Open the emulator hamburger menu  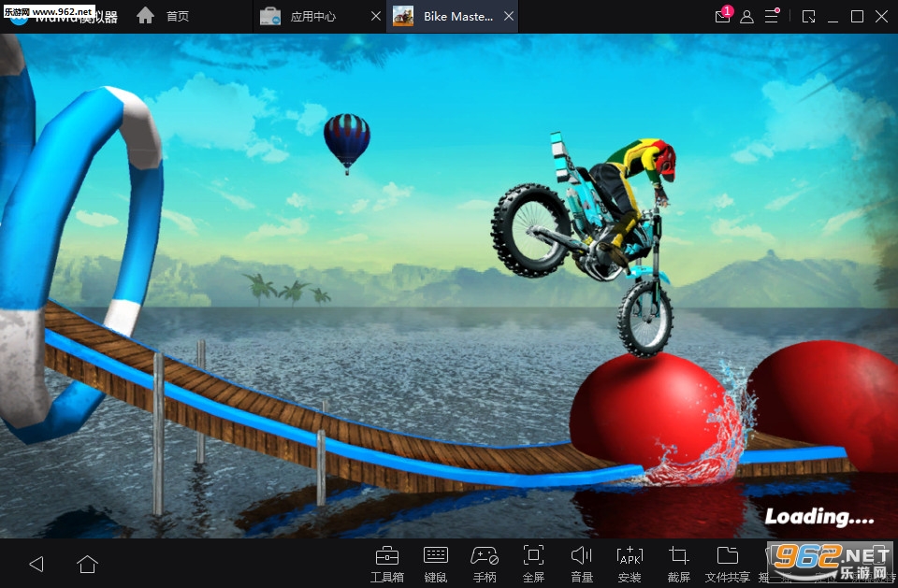click(x=772, y=16)
